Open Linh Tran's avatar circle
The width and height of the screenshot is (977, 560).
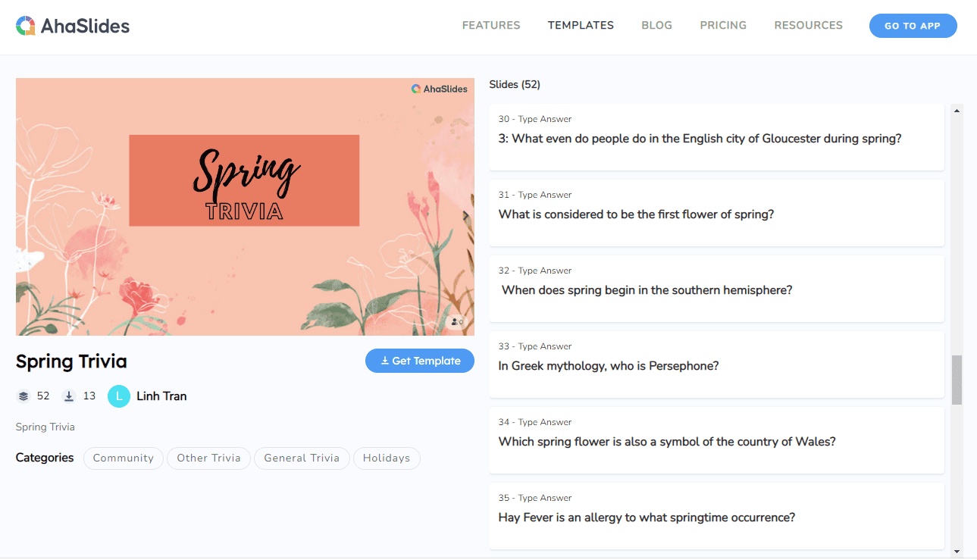(x=119, y=396)
